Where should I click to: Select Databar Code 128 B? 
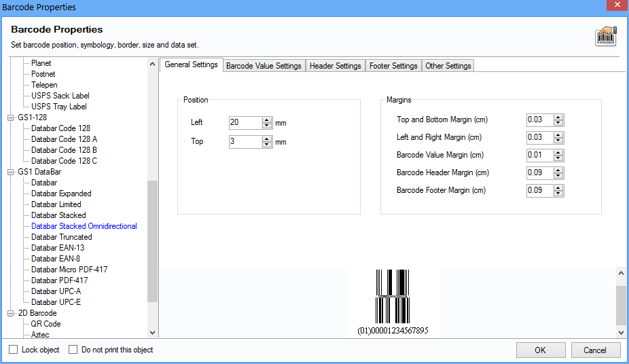(x=64, y=150)
